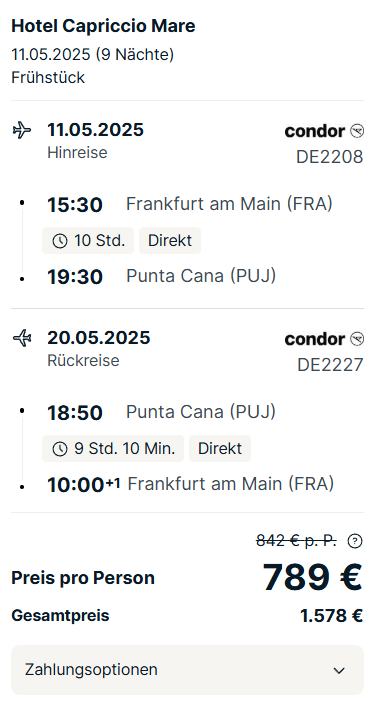The width and height of the screenshot is (373, 706).
Task: Click the clock icon beside 9 Std. 10 Min.
Action: click(x=60, y=449)
